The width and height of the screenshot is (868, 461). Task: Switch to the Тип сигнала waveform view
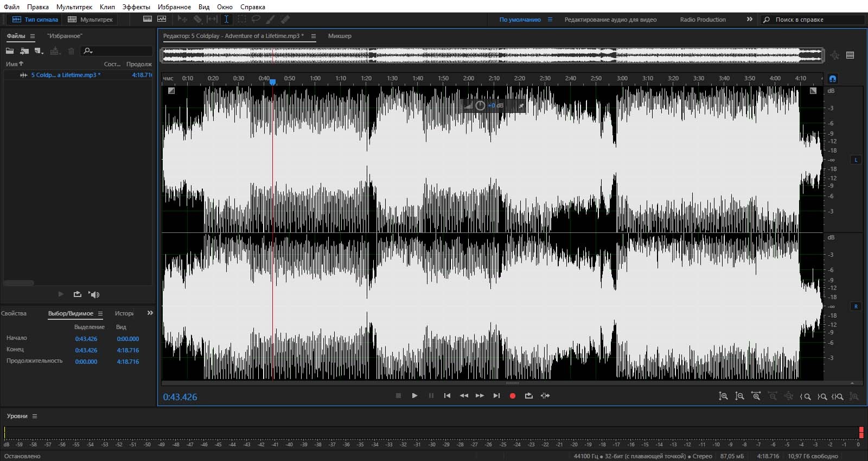point(35,20)
